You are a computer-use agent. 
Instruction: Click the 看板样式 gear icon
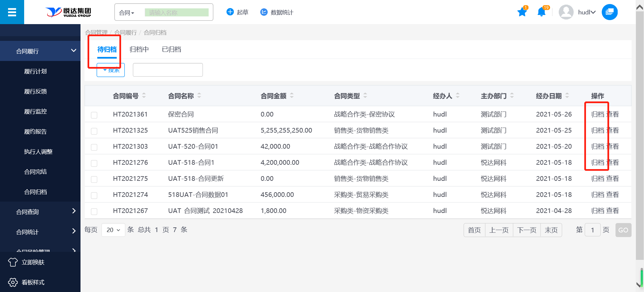tap(13, 282)
